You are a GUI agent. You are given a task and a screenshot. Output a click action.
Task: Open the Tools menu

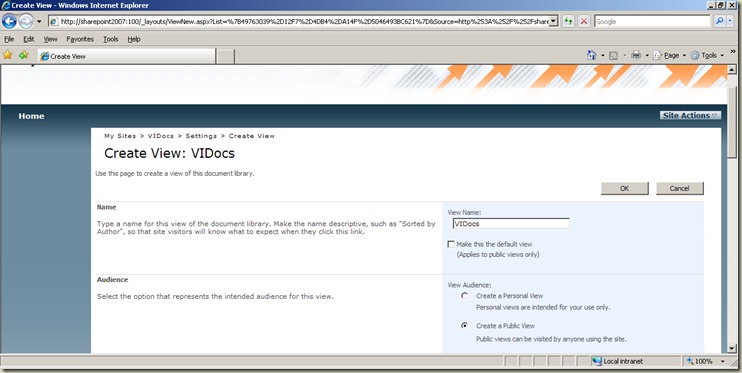click(111, 39)
